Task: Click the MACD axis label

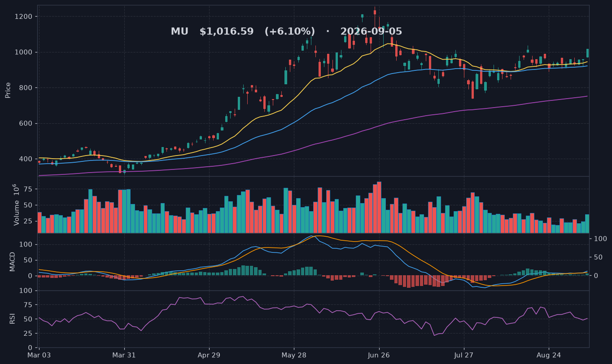Action: [x=13, y=261]
